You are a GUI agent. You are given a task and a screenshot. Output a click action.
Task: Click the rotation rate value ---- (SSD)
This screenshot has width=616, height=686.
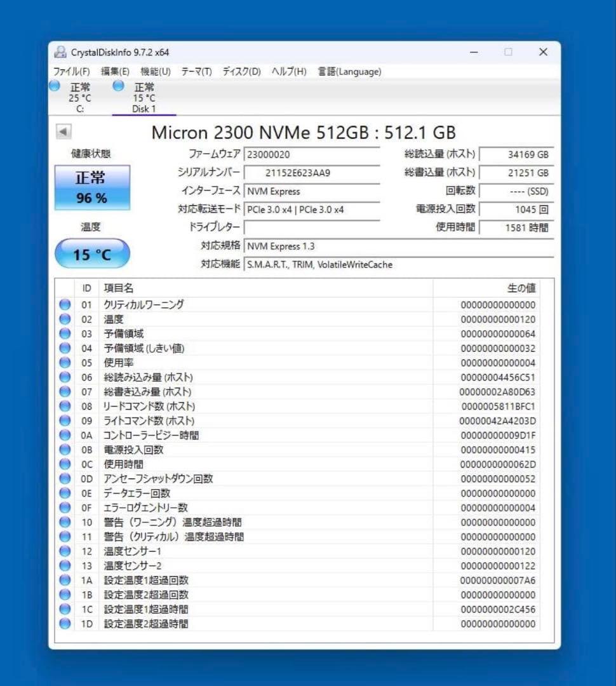click(x=516, y=191)
